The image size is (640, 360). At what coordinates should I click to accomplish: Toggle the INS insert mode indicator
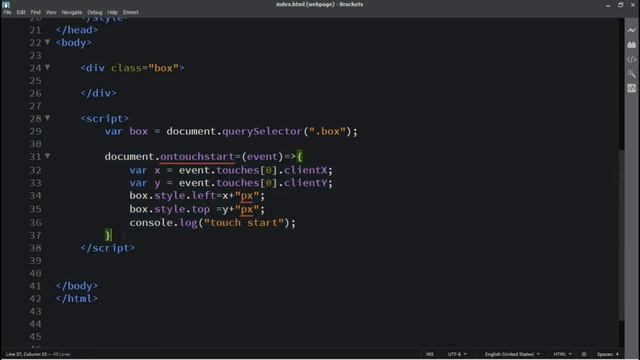(430, 354)
